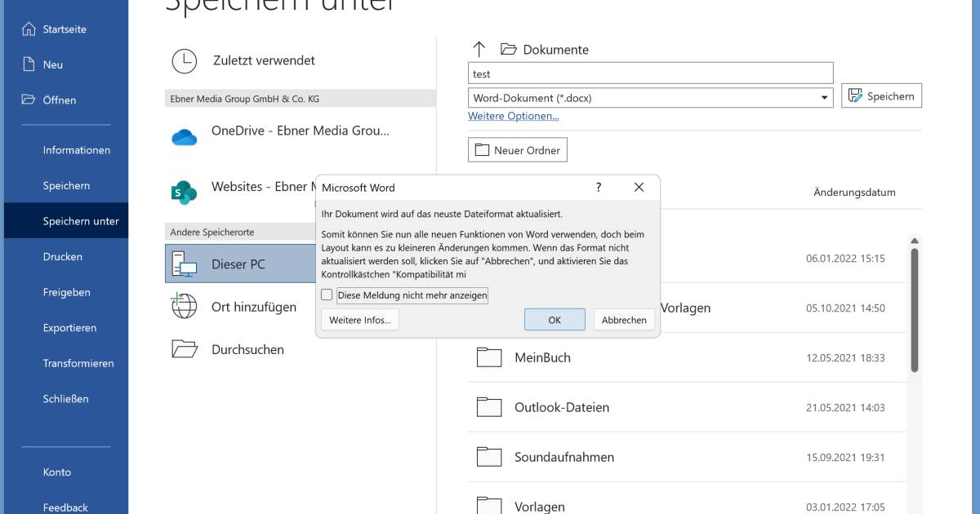Click the date '05.10.2021 14:50'
The height and width of the screenshot is (514, 980).
click(x=845, y=308)
